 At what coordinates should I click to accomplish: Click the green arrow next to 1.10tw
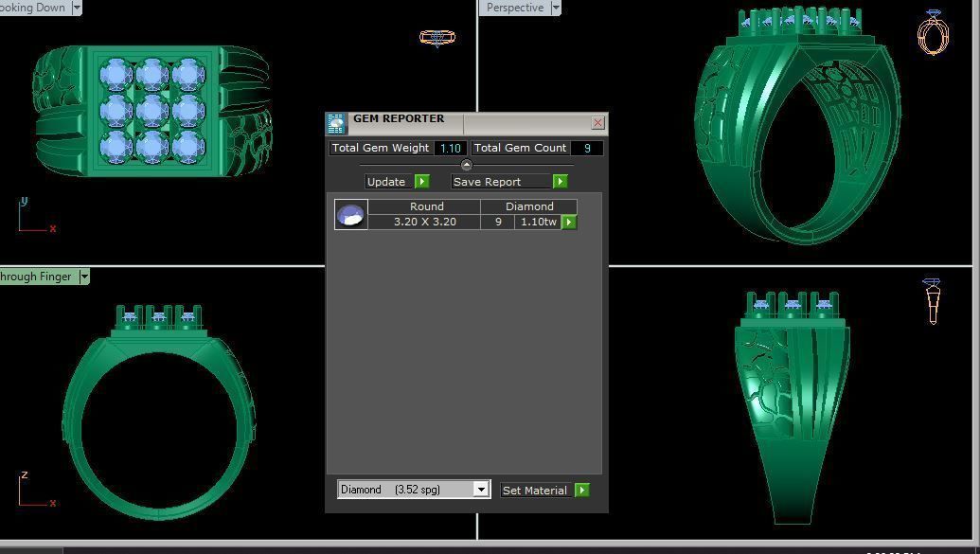coord(569,222)
